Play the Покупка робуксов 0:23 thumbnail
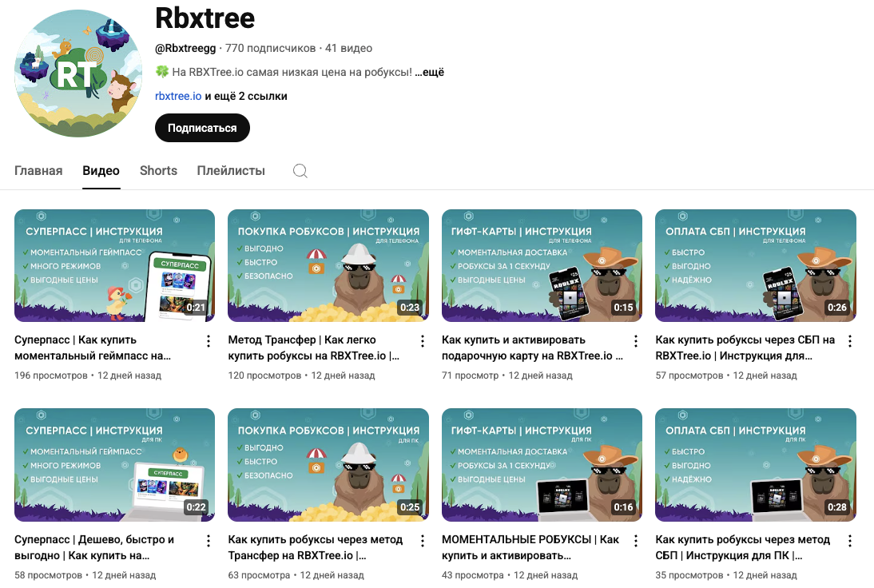Viewport: 874px width, 588px height. [x=328, y=265]
